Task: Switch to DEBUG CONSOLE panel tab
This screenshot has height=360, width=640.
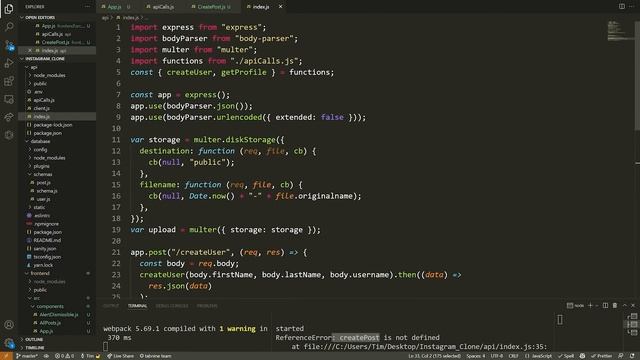Action: (x=172, y=306)
